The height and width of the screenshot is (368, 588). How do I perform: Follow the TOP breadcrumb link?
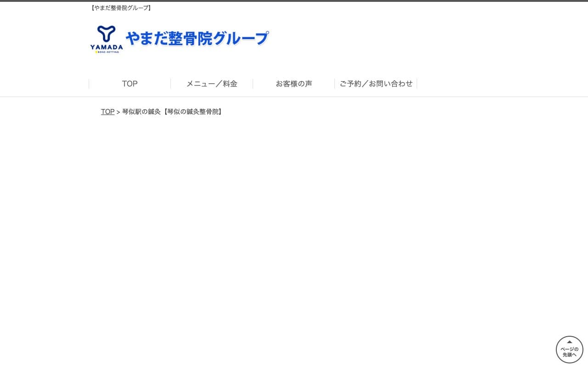(107, 112)
